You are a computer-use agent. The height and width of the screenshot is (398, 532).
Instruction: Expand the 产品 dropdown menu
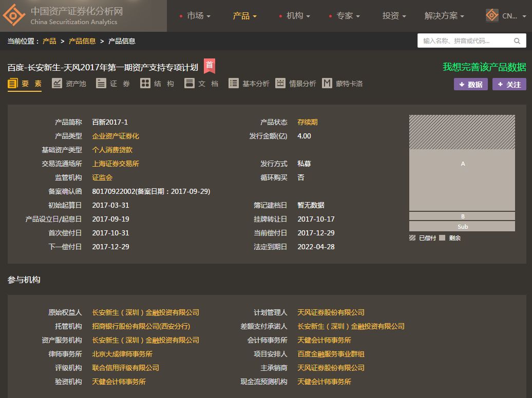coord(244,15)
